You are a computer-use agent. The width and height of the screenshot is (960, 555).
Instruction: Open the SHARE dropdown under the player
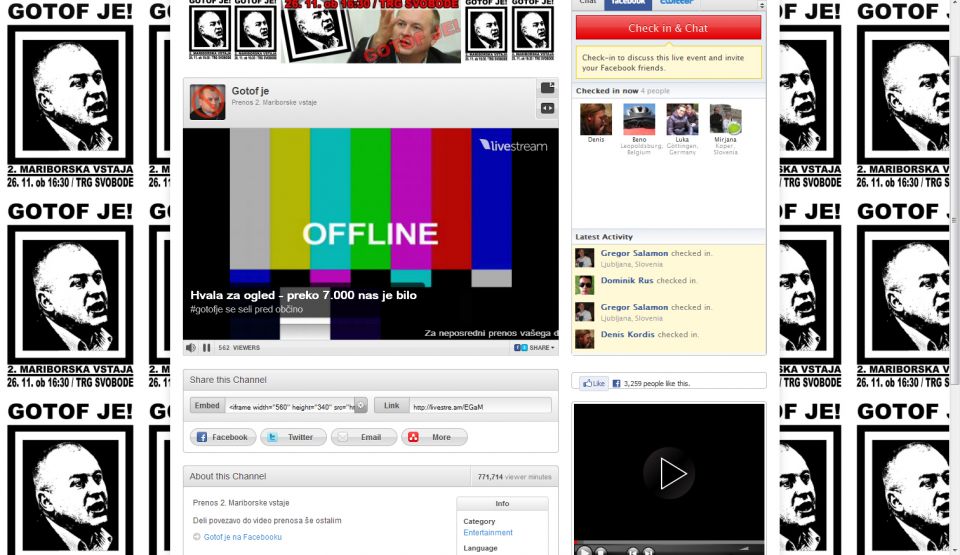(x=534, y=347)
